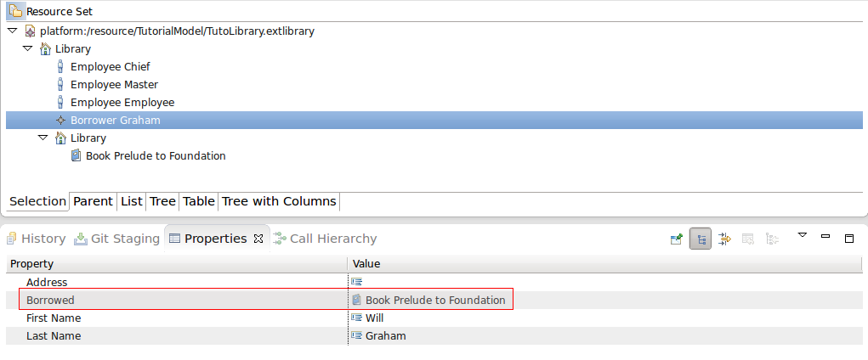Click the Last Name value Graham

click(386, 335)
